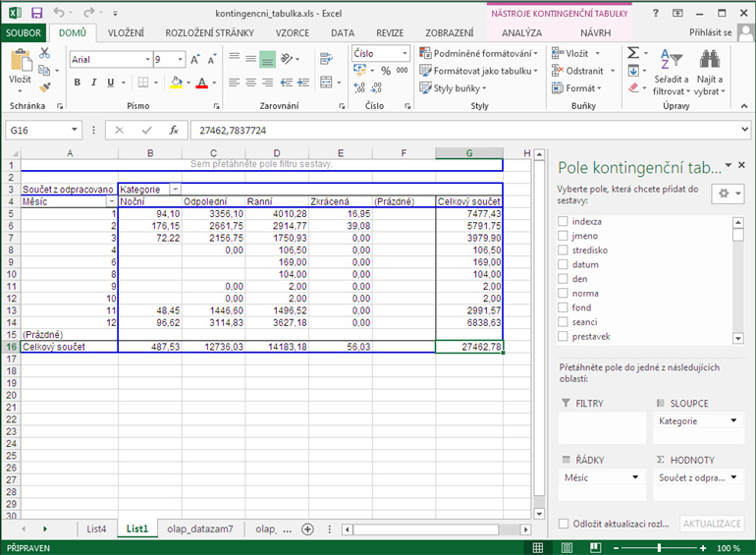Apply the format painter brush
The width and height of the screenshot is (756, 555).
click(44, 87)
